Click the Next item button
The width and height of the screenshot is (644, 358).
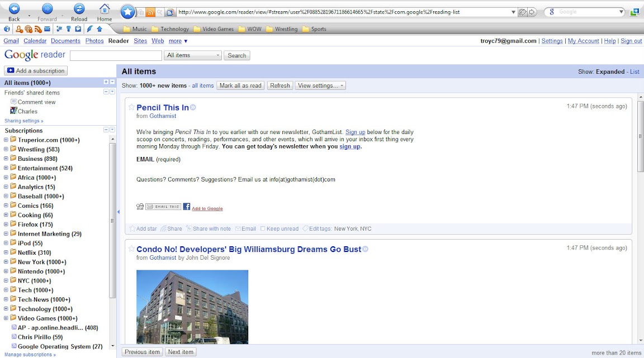click(181, 352)
